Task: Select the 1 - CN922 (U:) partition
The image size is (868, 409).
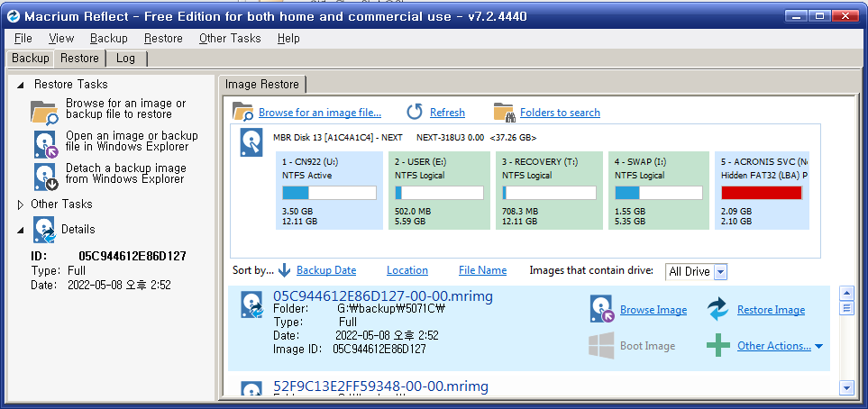Action: [x=329, y=189]
